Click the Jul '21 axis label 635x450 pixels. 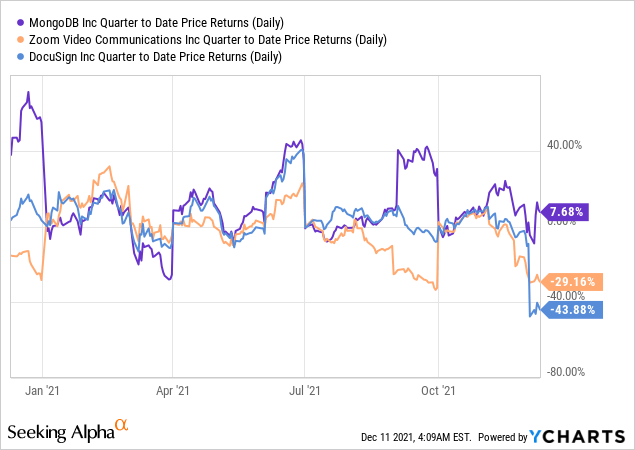304,392
